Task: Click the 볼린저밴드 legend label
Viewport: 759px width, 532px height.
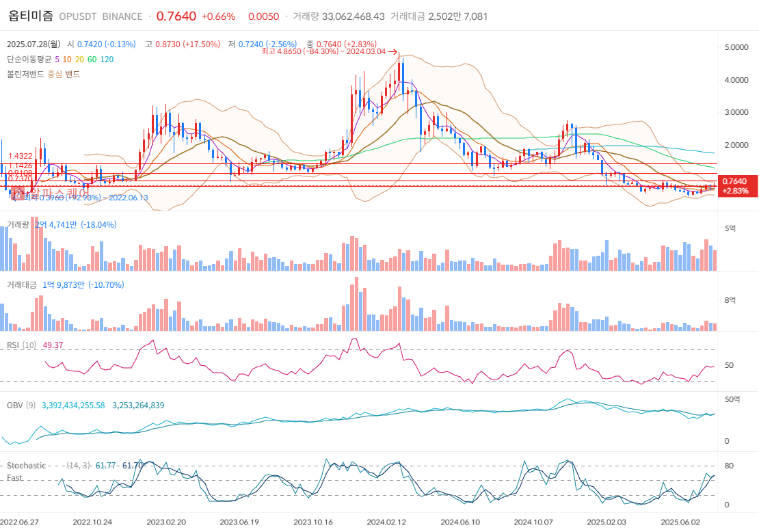Action: (x=25, y=74)
